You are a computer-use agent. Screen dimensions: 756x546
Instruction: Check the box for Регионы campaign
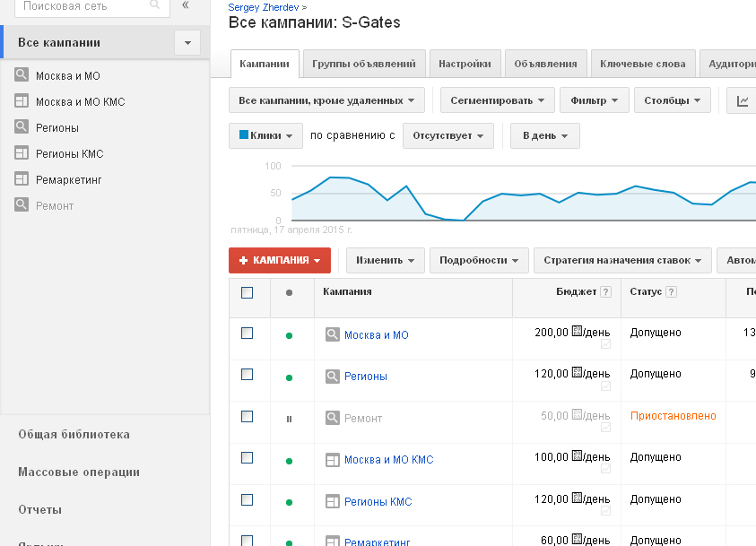coord(247,375)
